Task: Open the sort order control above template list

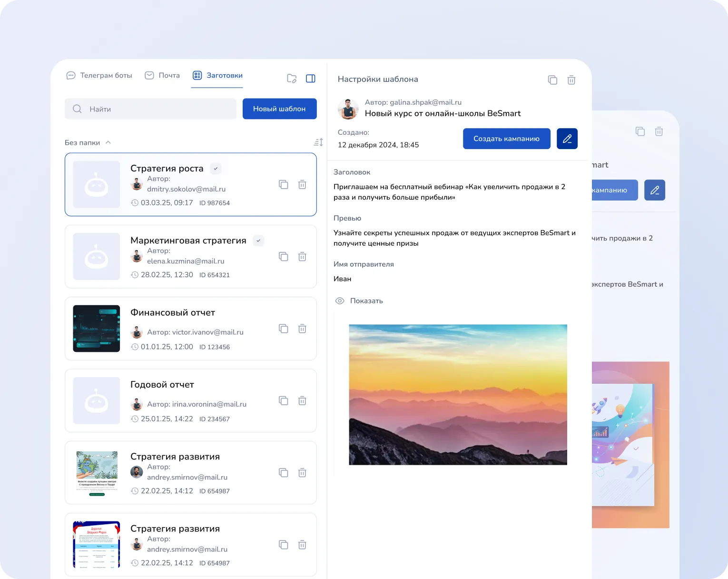Action: [318, 142]
